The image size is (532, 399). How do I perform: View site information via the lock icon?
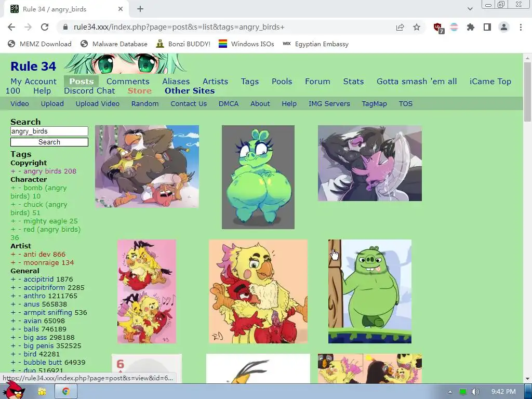pyautogui.click(x=66, y=27)
